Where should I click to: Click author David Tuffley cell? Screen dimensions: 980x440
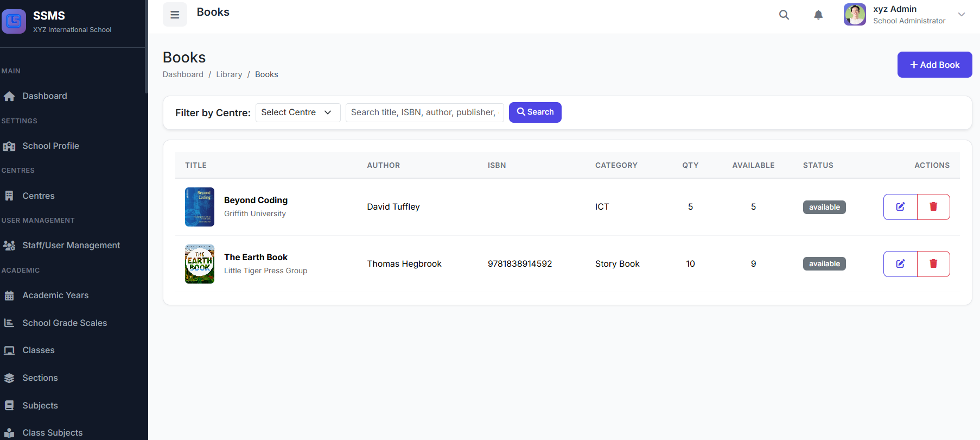pyautogui.click(x=393, y=207)
